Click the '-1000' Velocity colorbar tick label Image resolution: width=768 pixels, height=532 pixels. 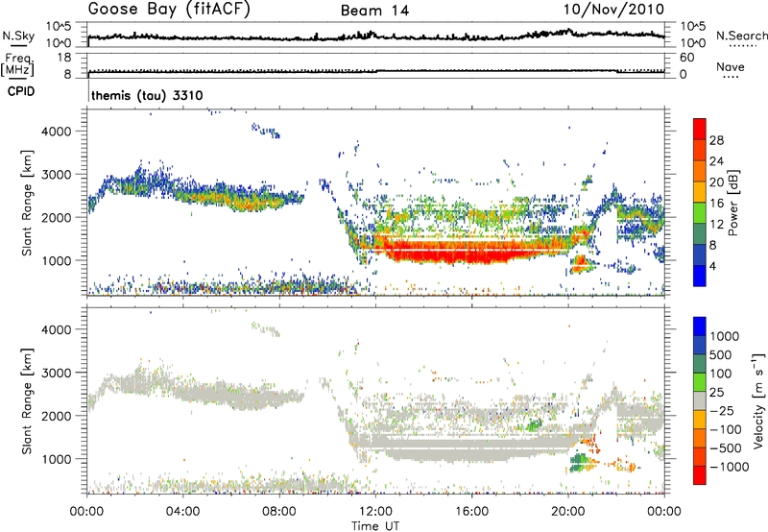(x=730, y=467)
